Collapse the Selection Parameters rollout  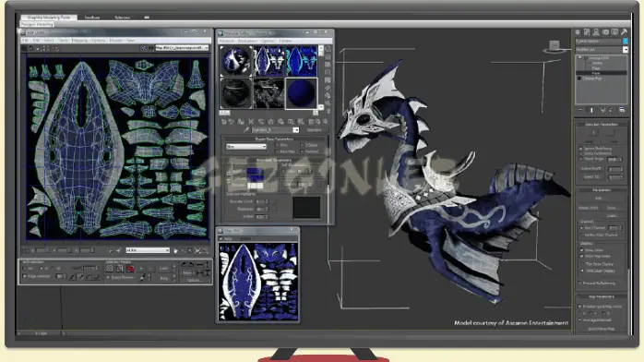click(602, 124)
